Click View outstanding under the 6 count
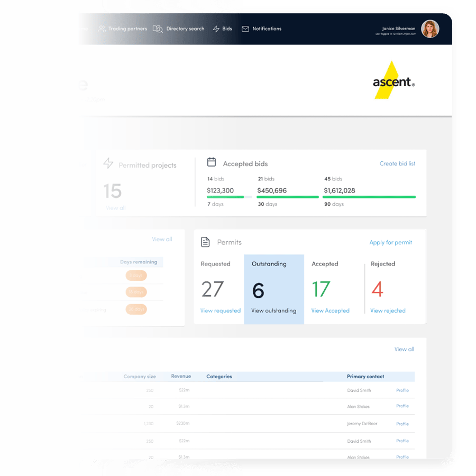Viewport: 476px width, 476px height. (x=274, y=310)
